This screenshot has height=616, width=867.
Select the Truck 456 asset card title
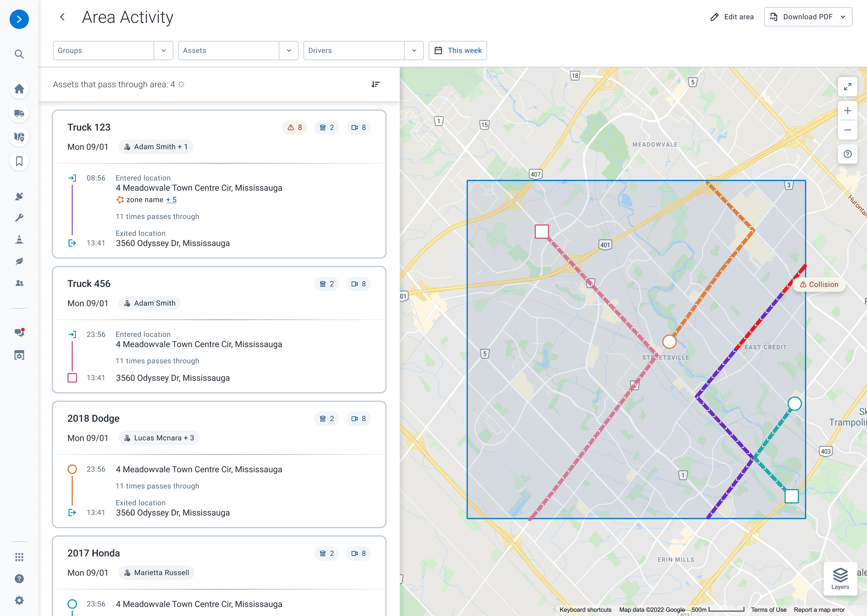[89, 284]
